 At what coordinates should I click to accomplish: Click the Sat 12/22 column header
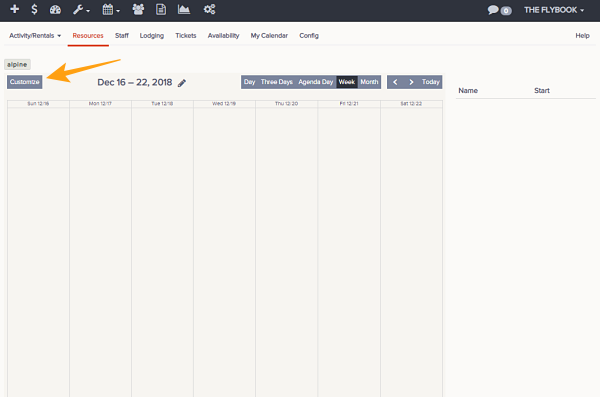(x=411, y=104)
